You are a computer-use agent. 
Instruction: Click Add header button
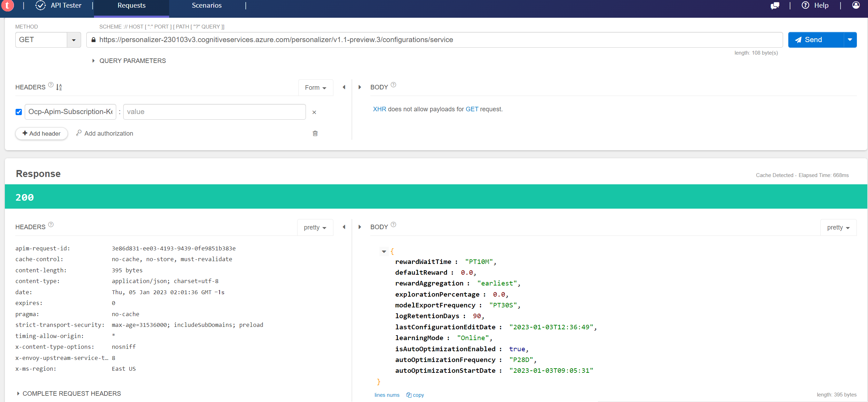tap(41, 134)
